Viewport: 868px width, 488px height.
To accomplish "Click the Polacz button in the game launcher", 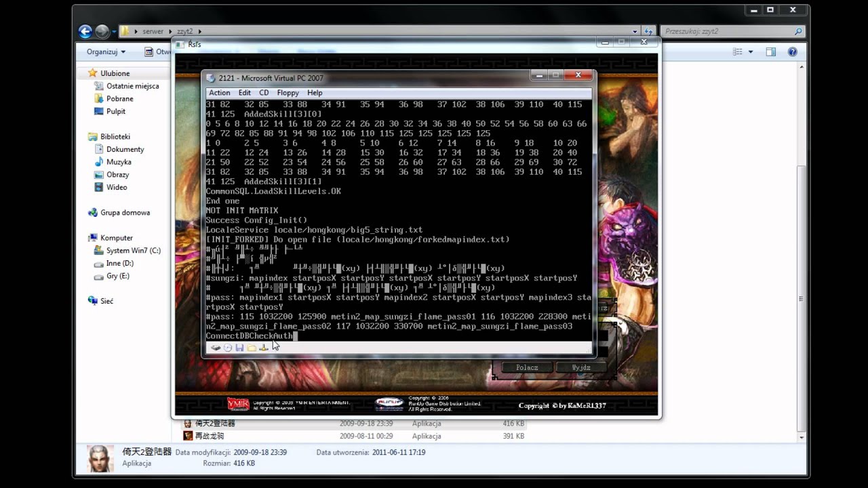I will tap(527, 367).
